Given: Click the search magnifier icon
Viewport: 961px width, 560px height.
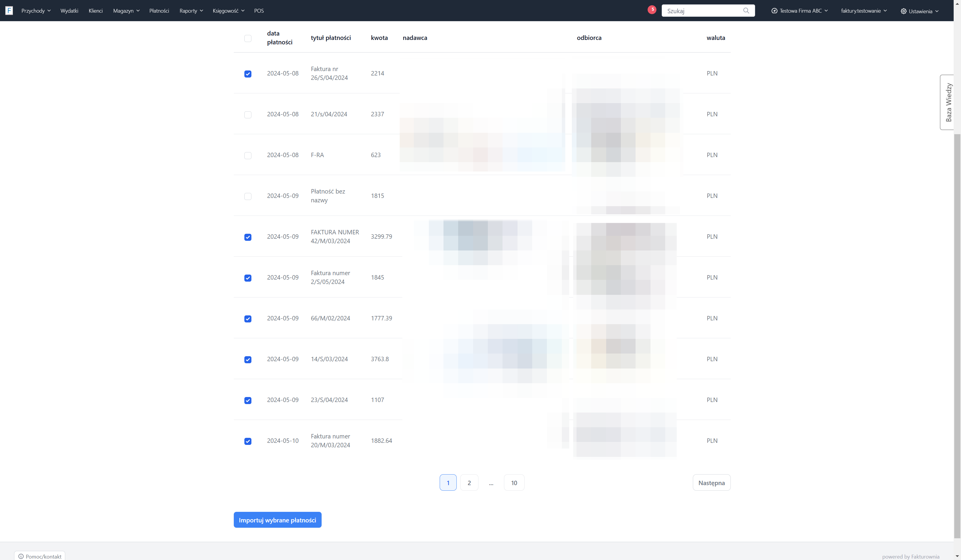Looking at the screenshot, I should pos(746,11).
